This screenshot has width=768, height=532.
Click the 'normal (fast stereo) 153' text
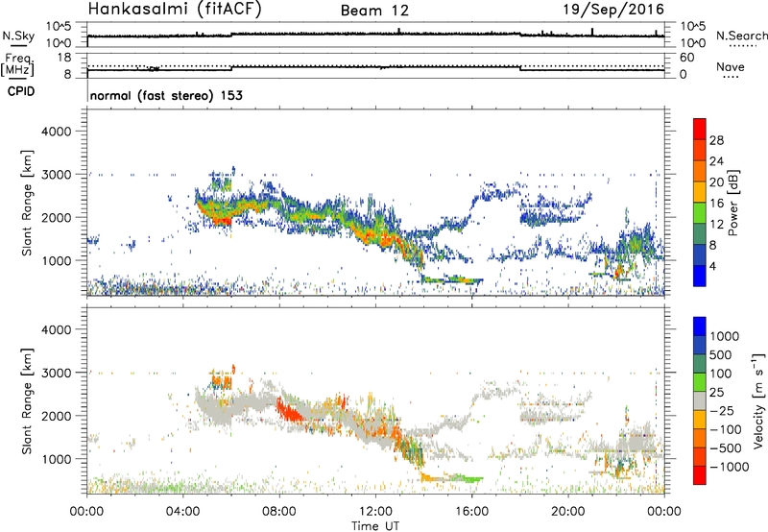pyautogui.click(x=166, y=95)
